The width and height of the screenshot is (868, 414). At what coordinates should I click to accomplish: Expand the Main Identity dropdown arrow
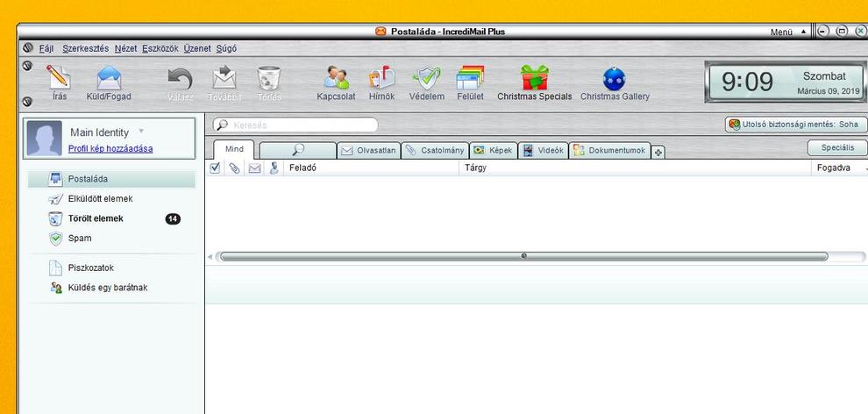pos(141,132)
